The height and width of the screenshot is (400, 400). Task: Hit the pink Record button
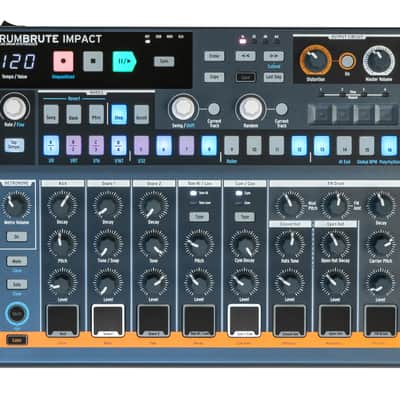63,61
